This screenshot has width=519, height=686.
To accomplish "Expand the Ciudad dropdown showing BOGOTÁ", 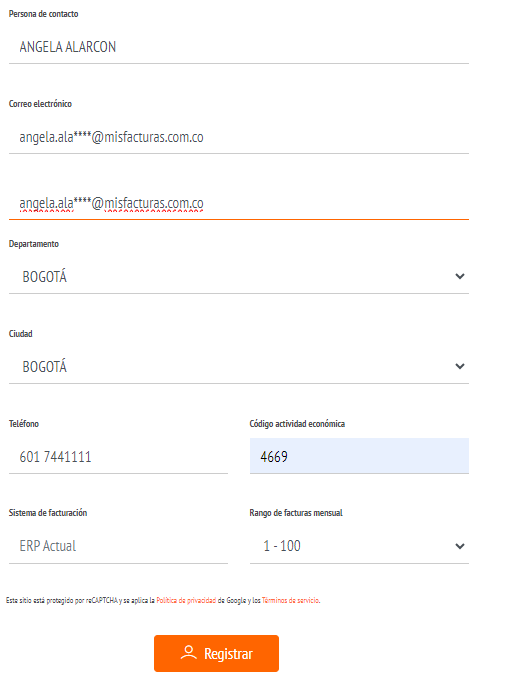I will (238, 367).
